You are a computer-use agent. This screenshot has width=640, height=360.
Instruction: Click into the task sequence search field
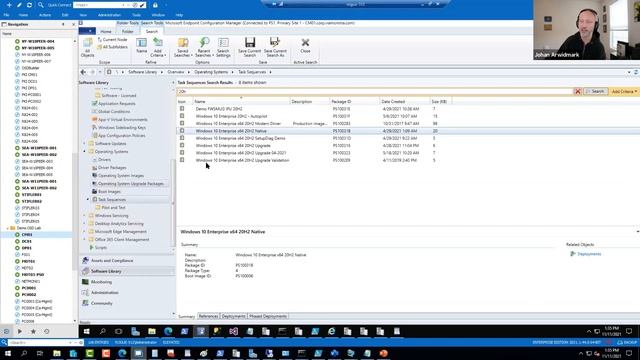pos(375,91)
